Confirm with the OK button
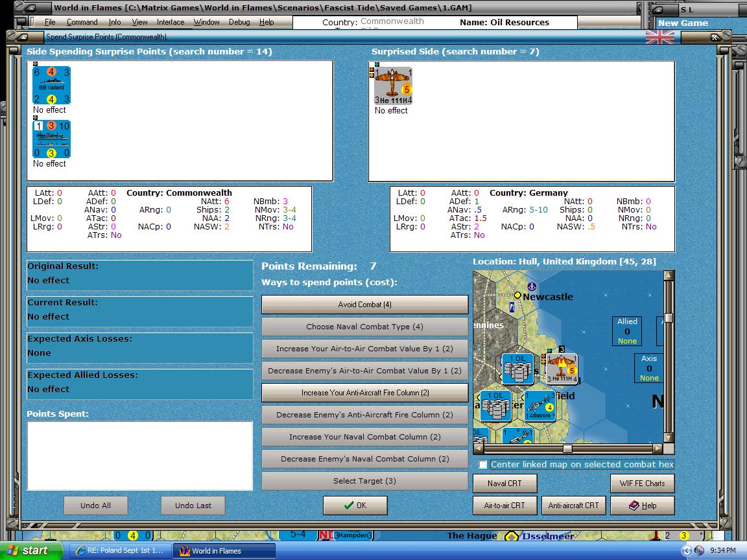 point(355,506)
